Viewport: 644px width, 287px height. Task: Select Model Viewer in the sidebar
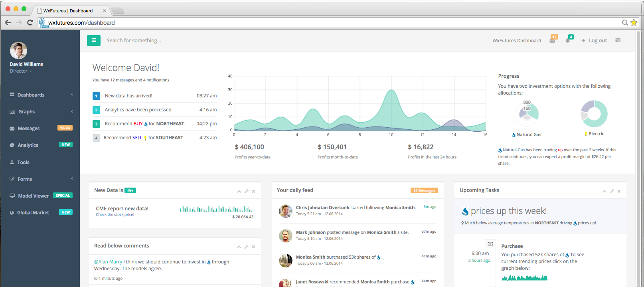tap(34, 196)
